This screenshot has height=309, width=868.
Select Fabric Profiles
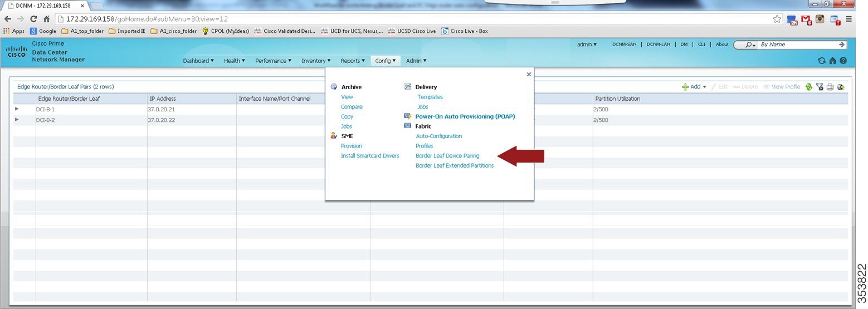(425, 146)
